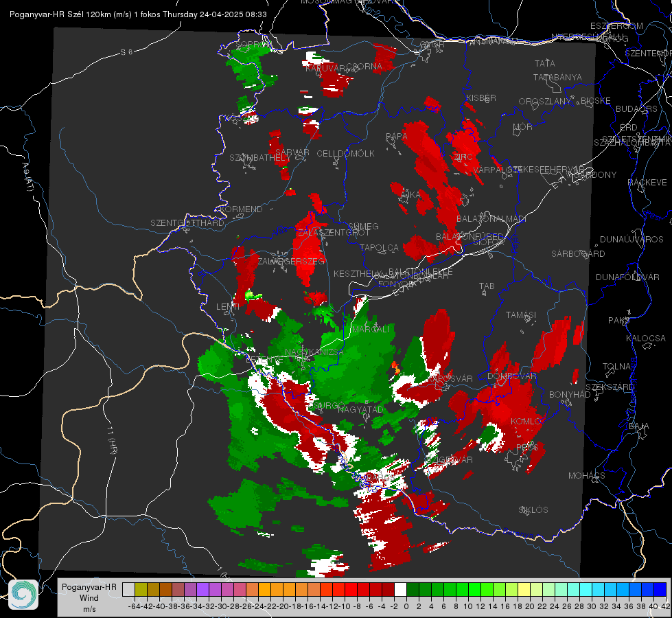Click the KÖRMEND label
The width and height of the screenshot is (672, 618).
point(241,209)
